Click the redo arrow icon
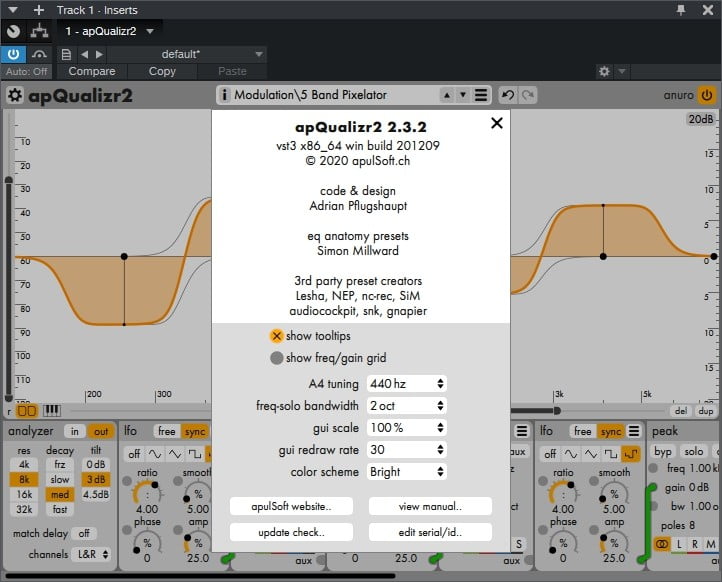This screenshot has height=582, width=722. point(528,95)
